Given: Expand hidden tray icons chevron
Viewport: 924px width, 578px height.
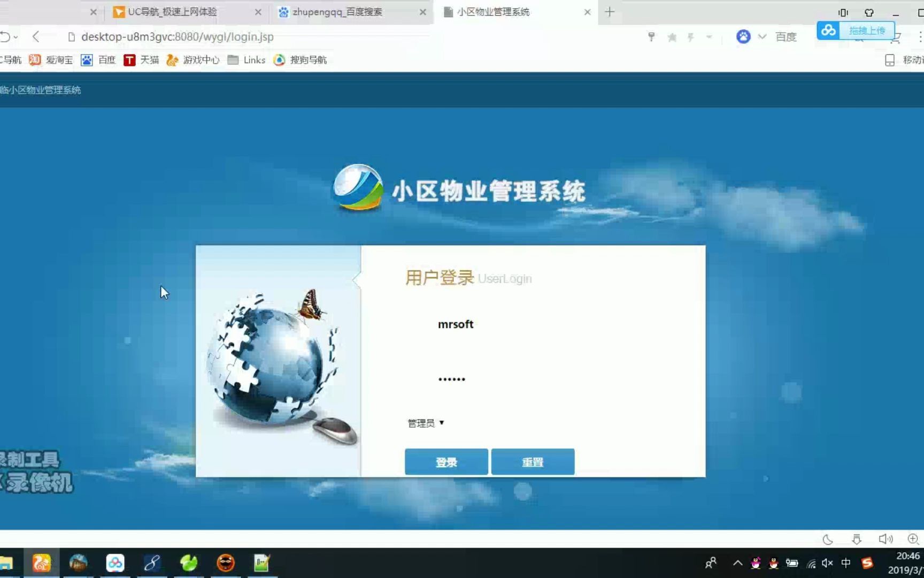Looking at the screenshot, I should (737, 563).
